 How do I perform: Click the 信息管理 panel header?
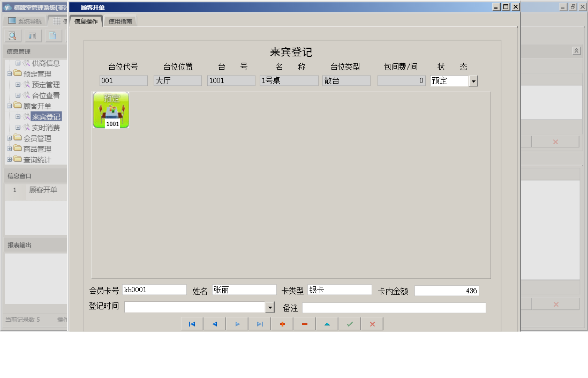tap(36, 51)
